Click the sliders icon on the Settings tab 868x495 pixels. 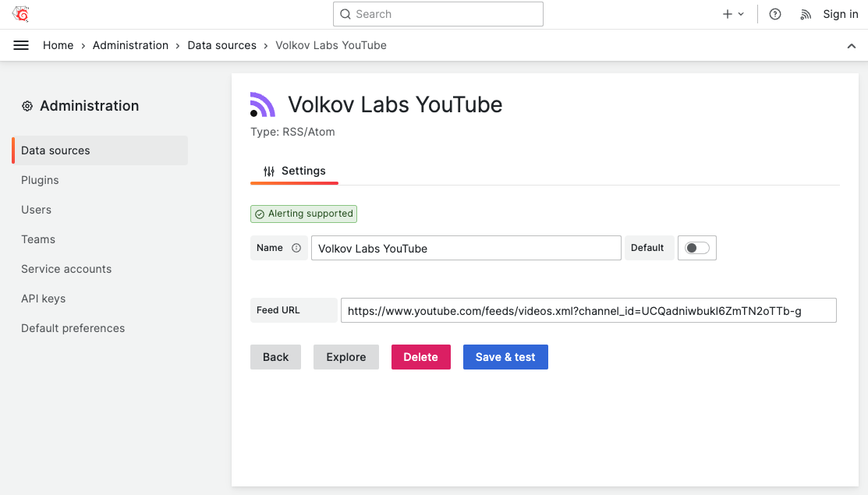click(x=269, y=170)
